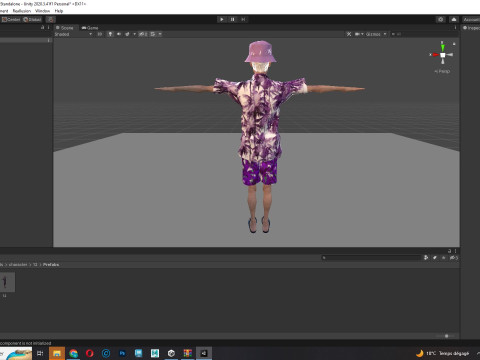Toggle scene lighting bulb icon
480x360 pixels.
click(x=110, y=34)
